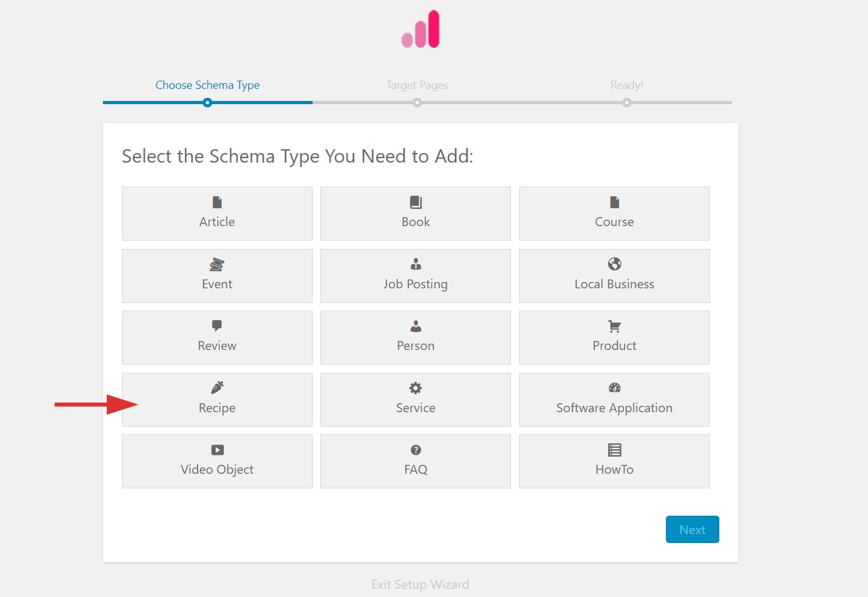This screenshot has width=868, height=597.
Task: Select the Job Posting person icon
Action: (415, 263)
